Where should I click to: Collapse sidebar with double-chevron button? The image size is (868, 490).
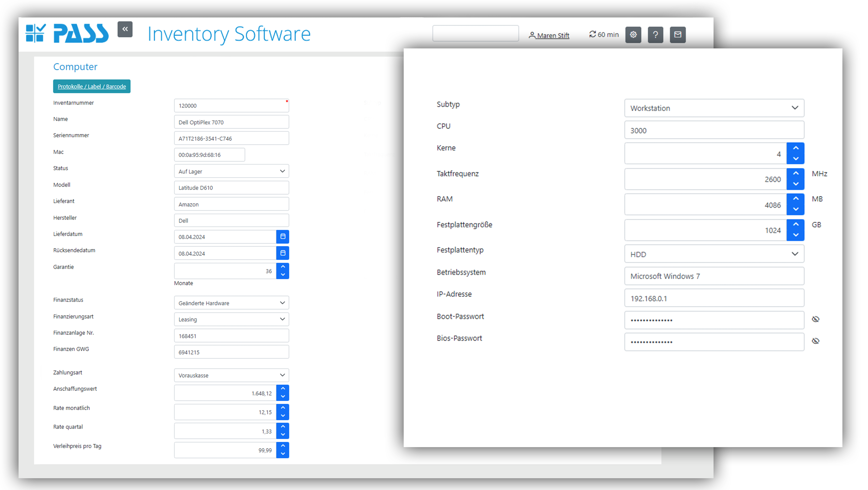point(125,29)
